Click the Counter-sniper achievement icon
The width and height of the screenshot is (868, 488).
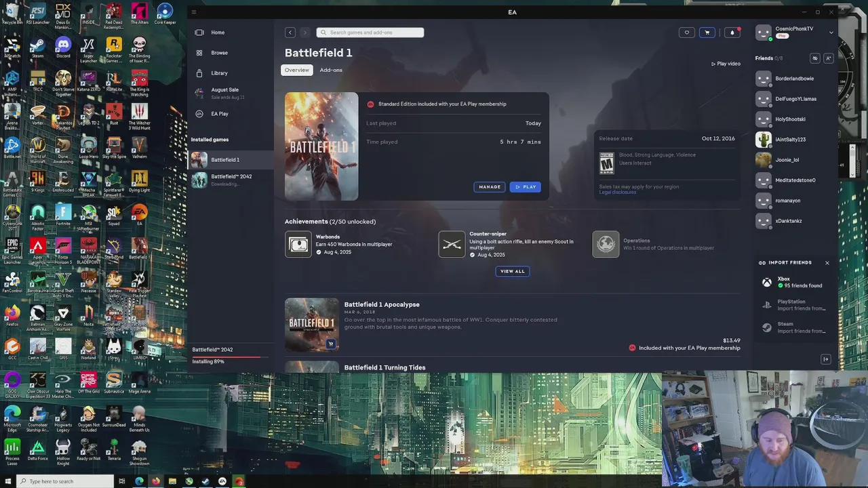pyautogui.click(x=452, y=245)
